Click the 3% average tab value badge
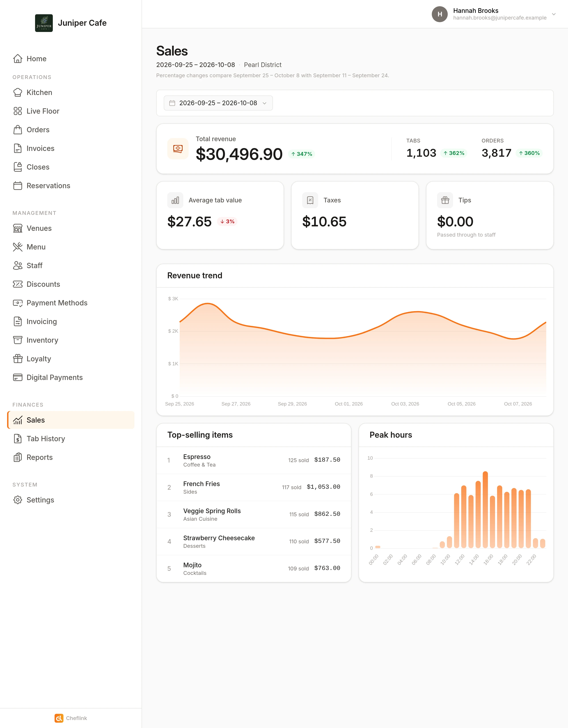 (x=227, y=221)
